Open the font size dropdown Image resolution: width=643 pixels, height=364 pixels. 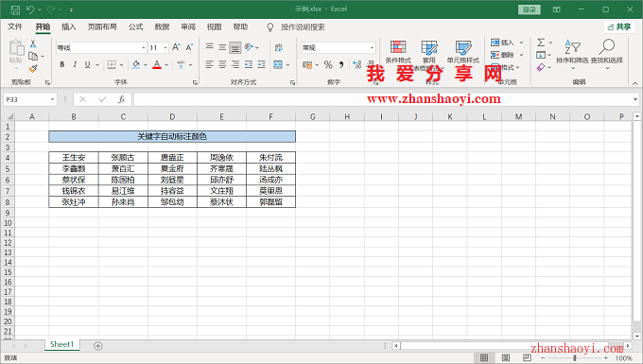[165, 48]
